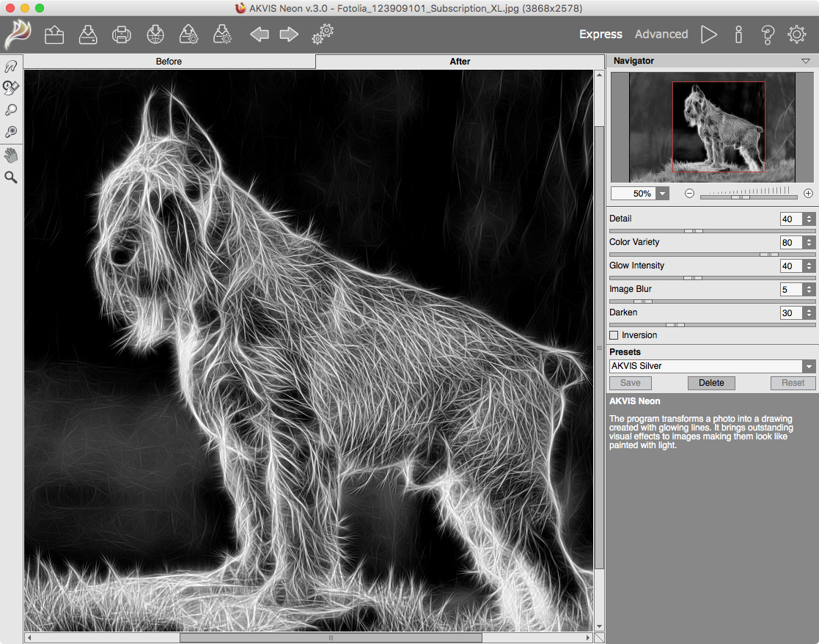Screen dimensions: 819x644
Task: Open an image file from the toolbar
Action: (x=54, y=34)
